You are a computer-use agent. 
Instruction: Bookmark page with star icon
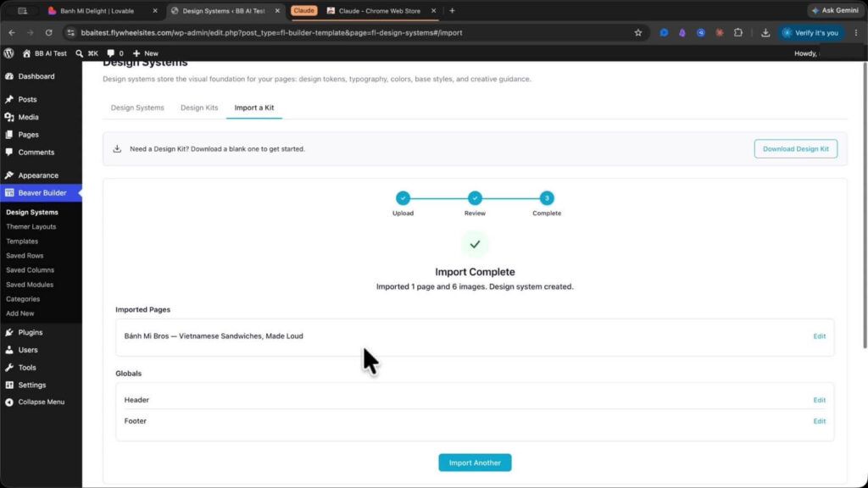638,33
